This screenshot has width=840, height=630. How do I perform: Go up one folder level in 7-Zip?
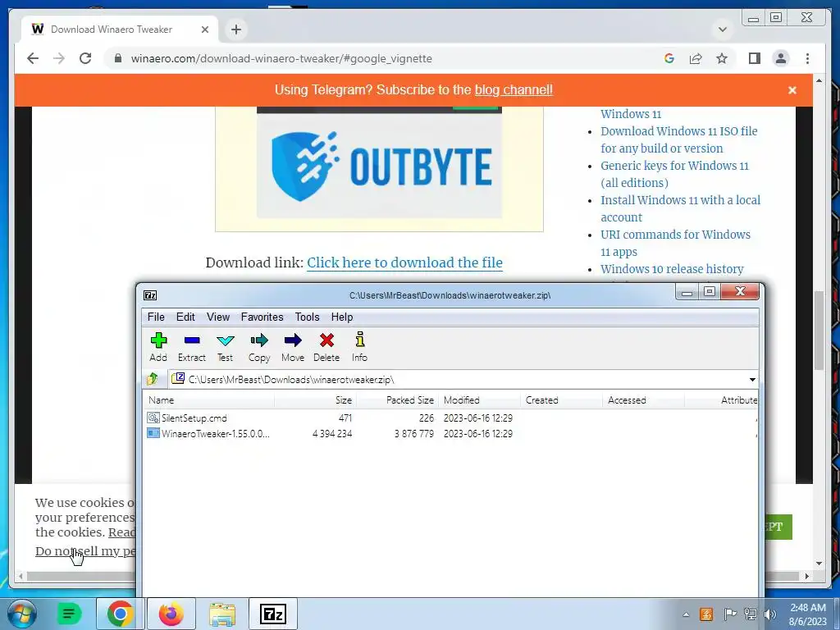tap(152, 379)
